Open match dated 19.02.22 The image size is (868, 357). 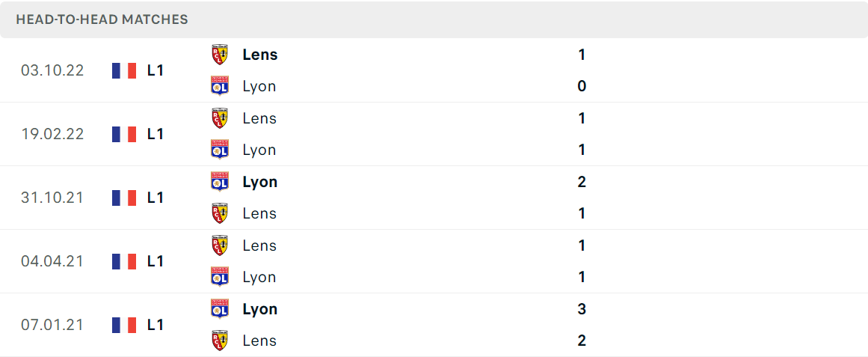point(434,134)
